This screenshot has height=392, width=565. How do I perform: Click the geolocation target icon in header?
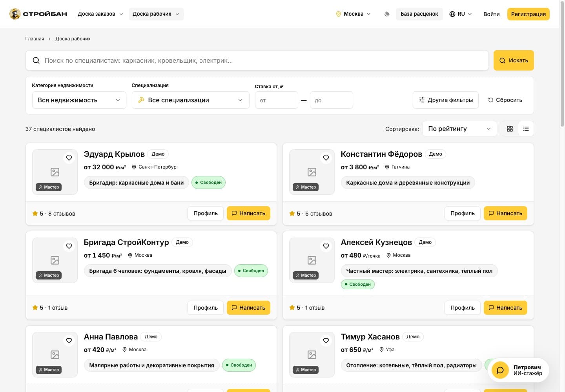(x=387, y=14)
